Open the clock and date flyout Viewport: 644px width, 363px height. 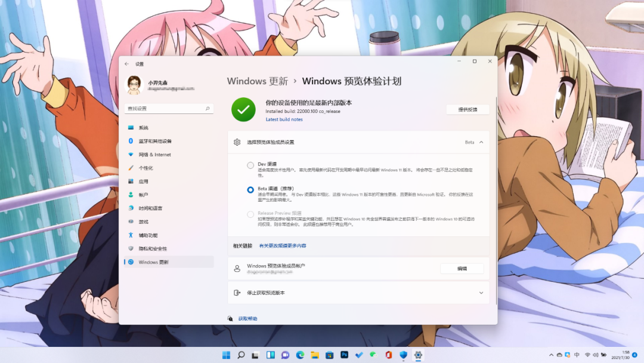tap(620, 355)
